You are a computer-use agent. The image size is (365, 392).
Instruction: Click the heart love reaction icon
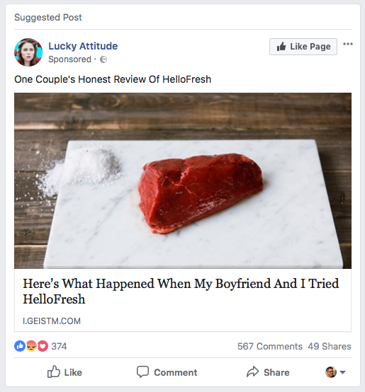[x=43, y=346]
